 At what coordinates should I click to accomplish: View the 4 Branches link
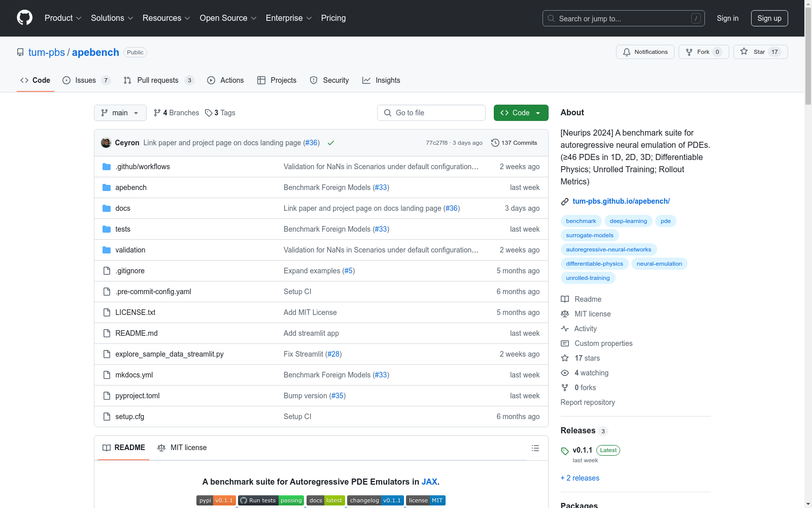pos(177,113)
